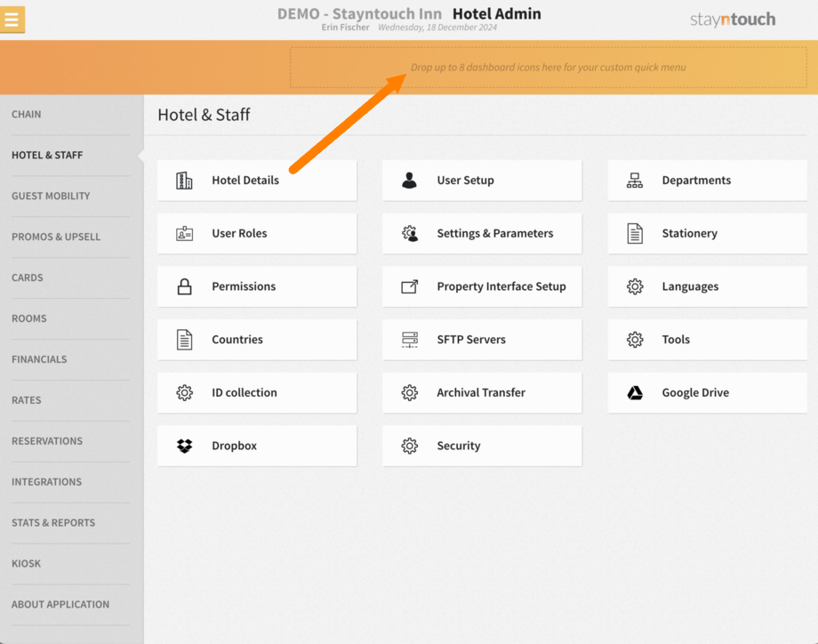818x644 pixels.
Task: Click the Countries document icon
Action: point(184,340)
